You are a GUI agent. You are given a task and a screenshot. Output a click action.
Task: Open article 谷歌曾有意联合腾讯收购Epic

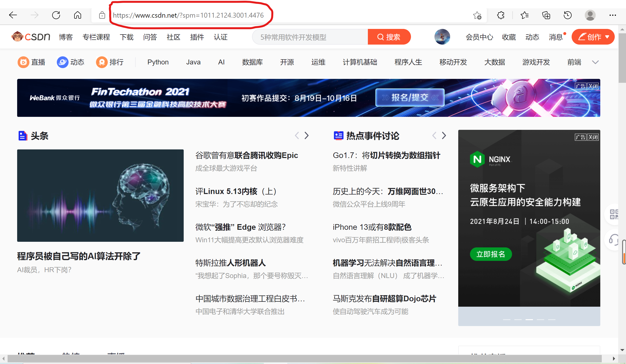pos(246,155)
